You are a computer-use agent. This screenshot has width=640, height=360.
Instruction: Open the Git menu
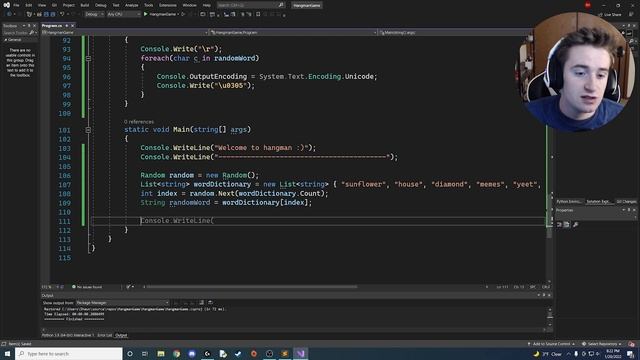[54, 5]
